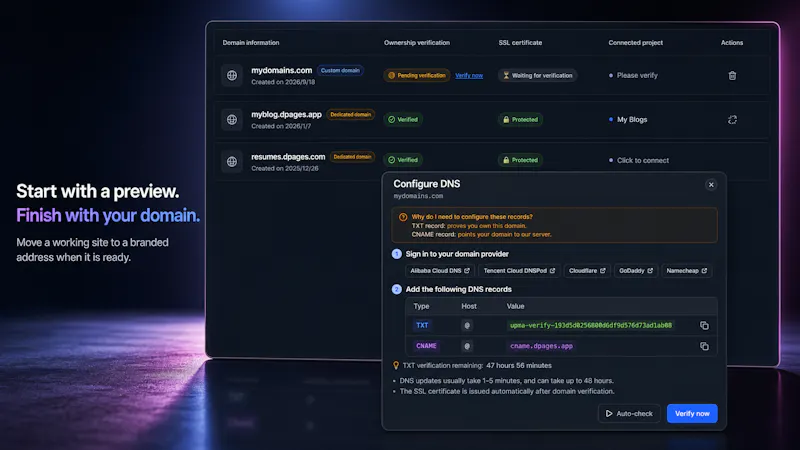
Task: Click the 'Value' column header in DNS table
Action: pyautogui.click(x=515, y=306)
